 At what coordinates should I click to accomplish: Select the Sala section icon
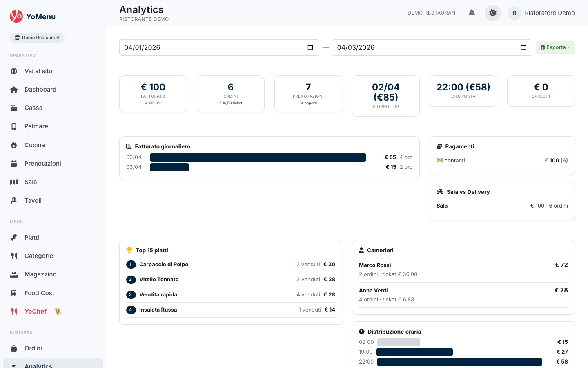[x=14, y=182]
